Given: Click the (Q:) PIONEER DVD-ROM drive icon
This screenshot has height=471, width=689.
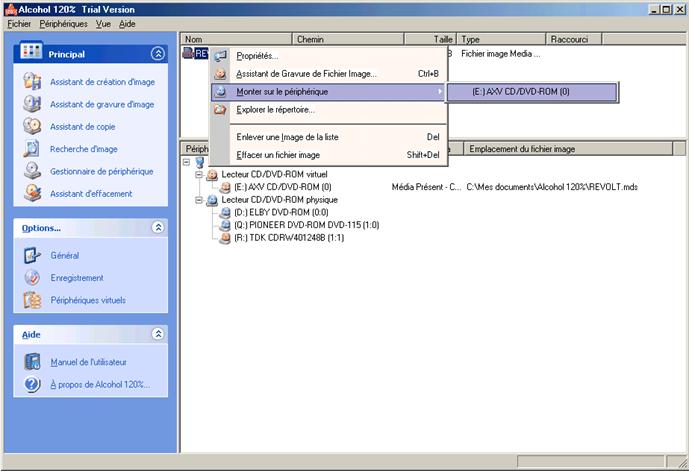Looking at the screenshot, I should click(x=225, y=225).
